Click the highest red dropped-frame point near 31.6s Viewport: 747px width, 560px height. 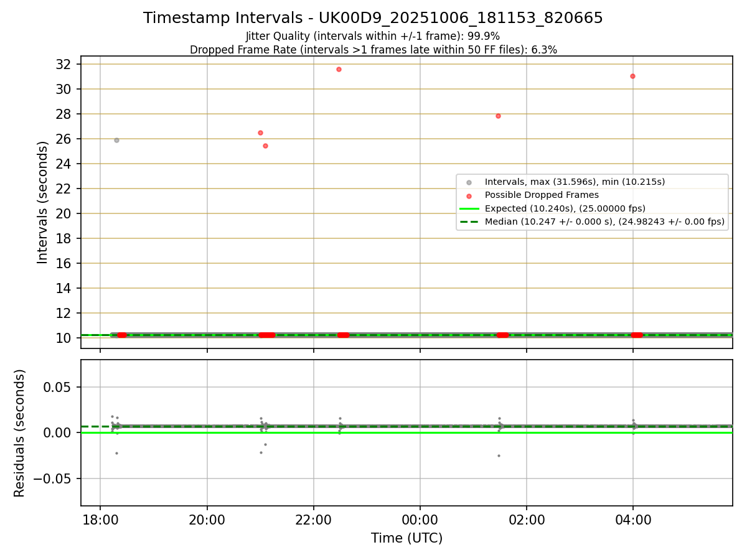click(x=339, y=69)
